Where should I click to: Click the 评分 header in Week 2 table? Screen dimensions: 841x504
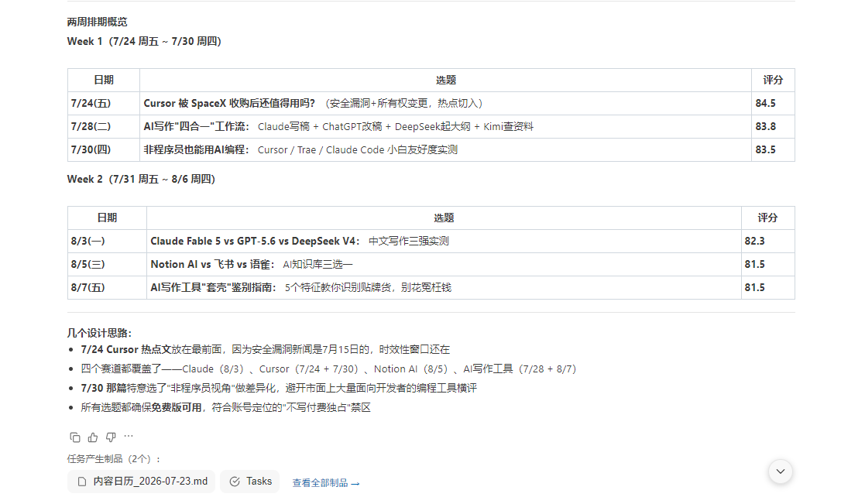(767, 218)
